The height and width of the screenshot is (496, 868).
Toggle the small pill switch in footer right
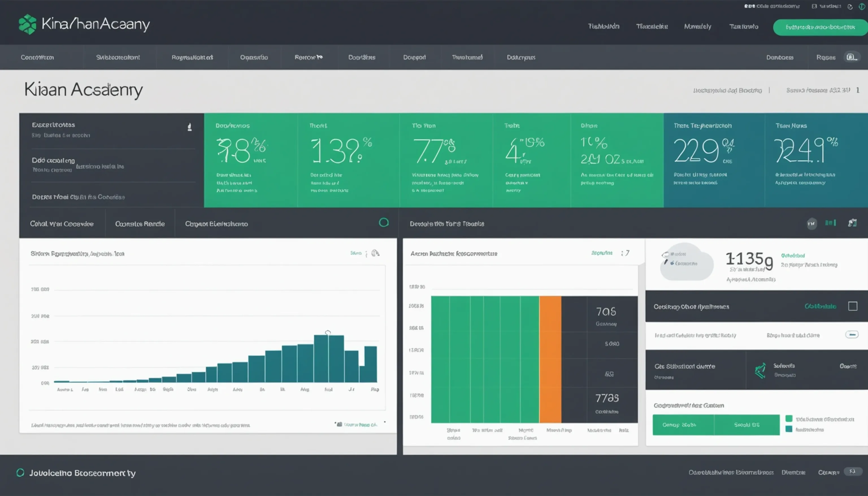[x=852, y=471]
